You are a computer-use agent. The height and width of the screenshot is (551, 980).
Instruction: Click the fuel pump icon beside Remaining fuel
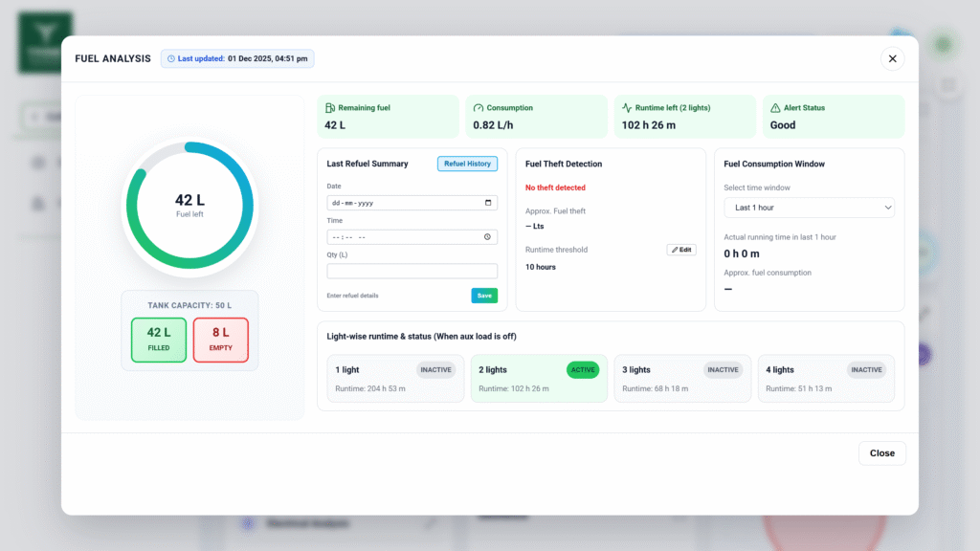coord(330,108)
